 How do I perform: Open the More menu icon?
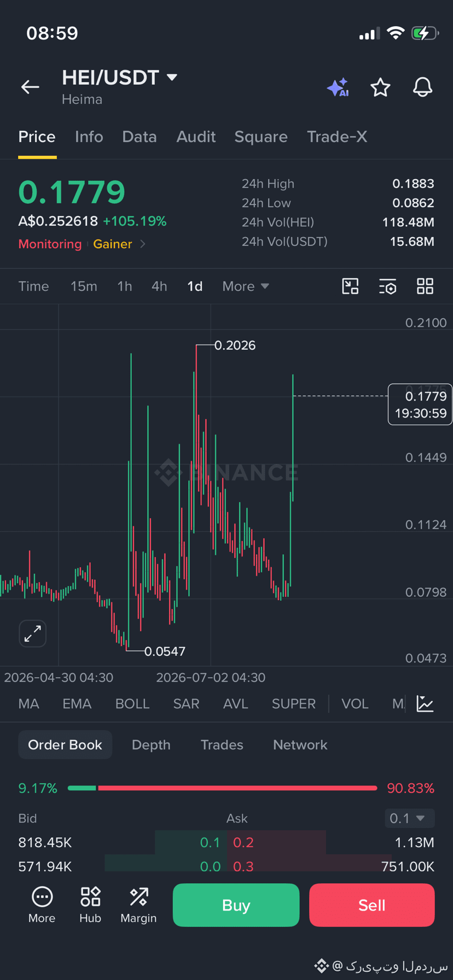[42, 905]
